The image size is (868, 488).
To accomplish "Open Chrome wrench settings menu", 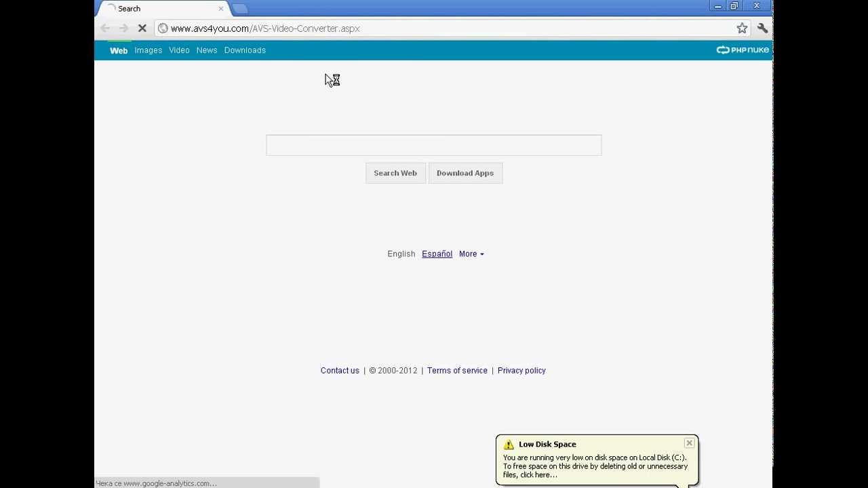I will pos(762,28).
